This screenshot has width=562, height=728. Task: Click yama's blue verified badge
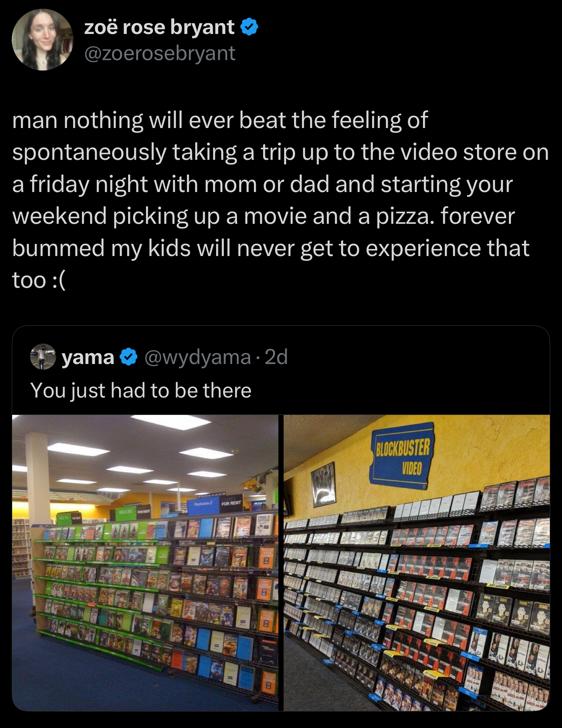[x=129, y=357]
